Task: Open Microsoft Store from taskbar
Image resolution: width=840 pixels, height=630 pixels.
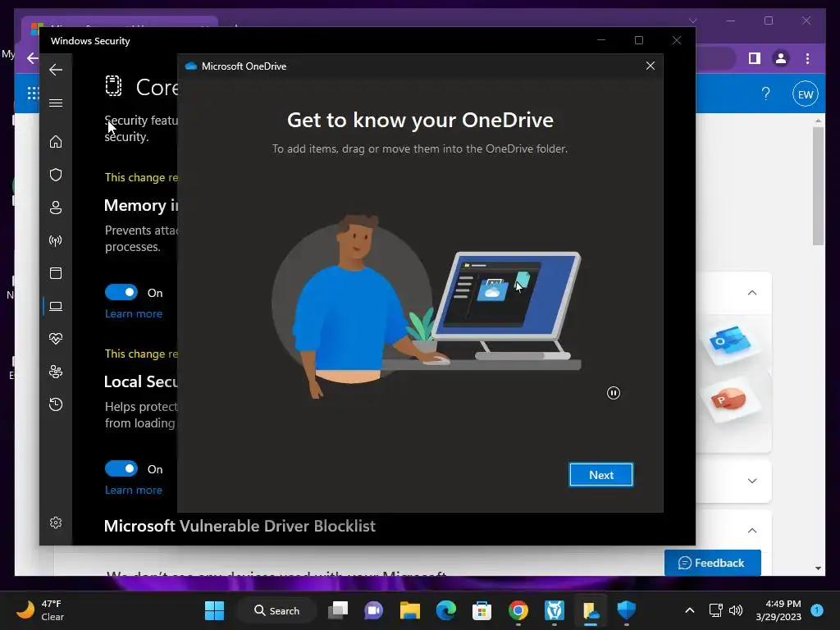Action: pos(482,610)
